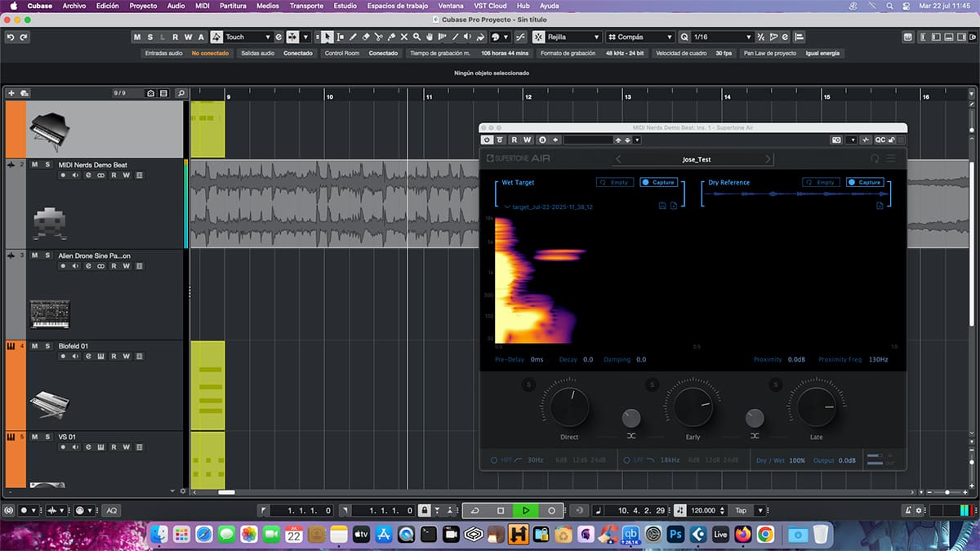
Task: Click the Undo arrow in Cubase toolbar
Action: pos(11,37)
